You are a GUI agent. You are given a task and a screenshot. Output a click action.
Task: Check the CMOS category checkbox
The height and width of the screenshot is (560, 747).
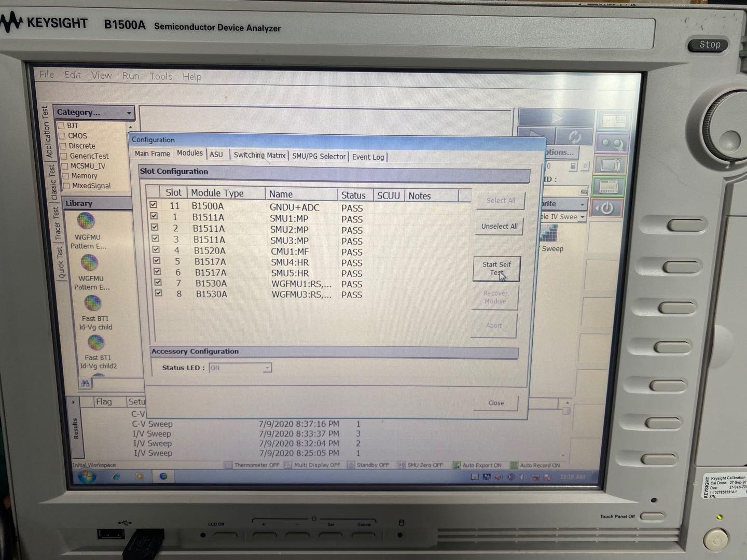point(62,136)
